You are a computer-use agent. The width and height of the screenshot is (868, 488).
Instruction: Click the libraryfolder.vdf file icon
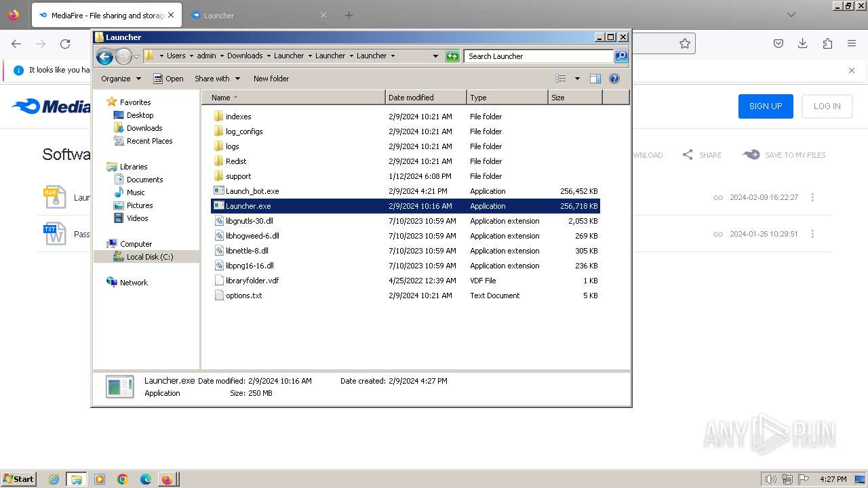pos(218,281)
